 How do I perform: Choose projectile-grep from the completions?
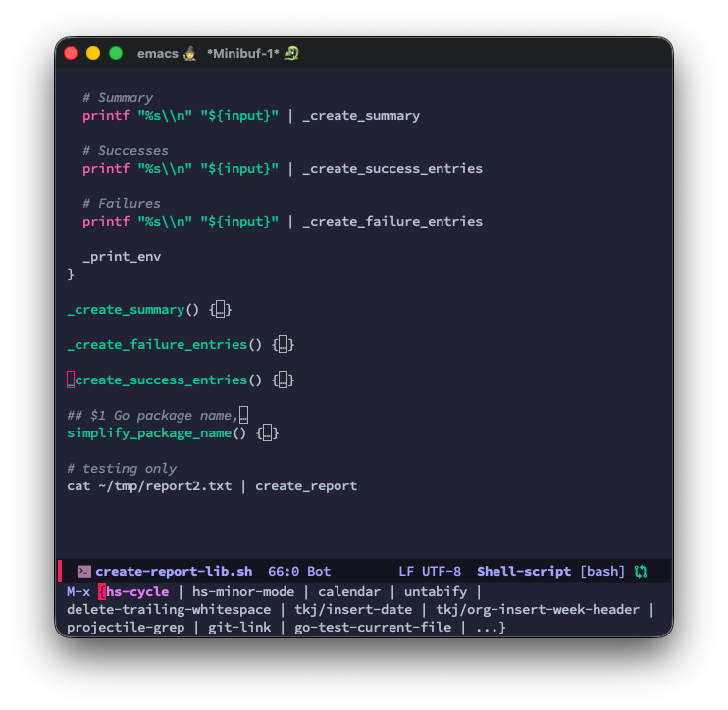(126, 627)
